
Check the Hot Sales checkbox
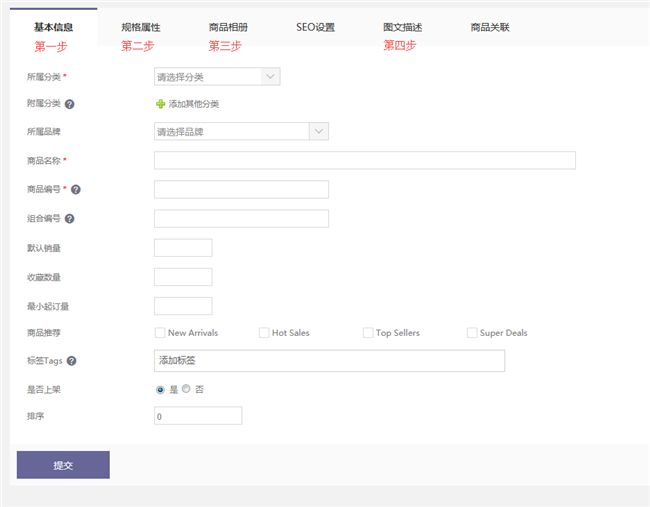[x=264, y=332]
